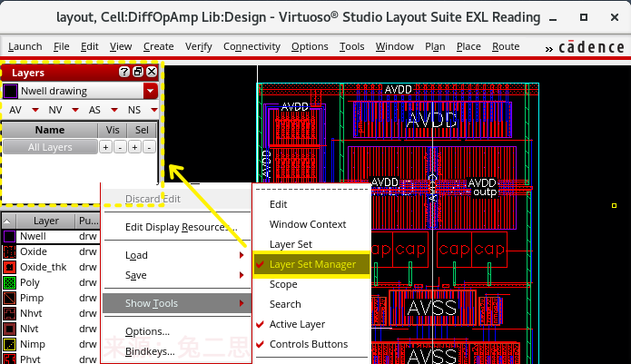The width and height of the screenshot is (631, 364).
Task: Click the Nlvt layer swatch icon
Action: pos(9,329)
